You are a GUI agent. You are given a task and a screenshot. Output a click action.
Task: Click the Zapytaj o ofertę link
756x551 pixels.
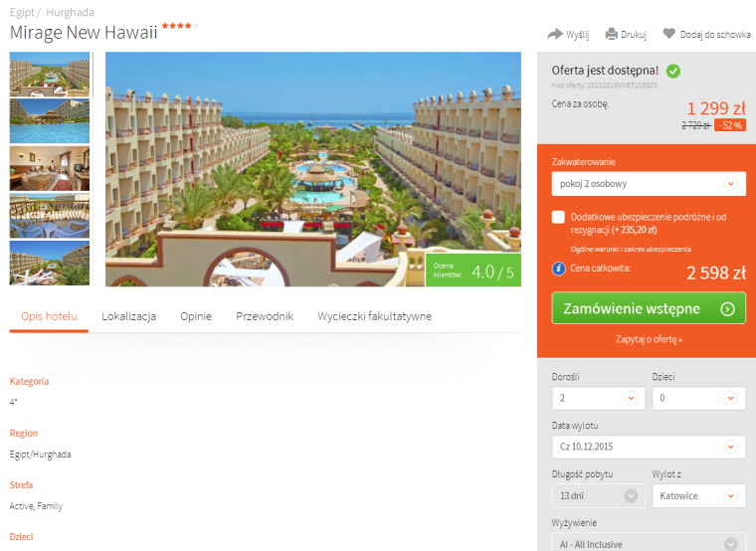pyautogui.click(x=649, y=339)
